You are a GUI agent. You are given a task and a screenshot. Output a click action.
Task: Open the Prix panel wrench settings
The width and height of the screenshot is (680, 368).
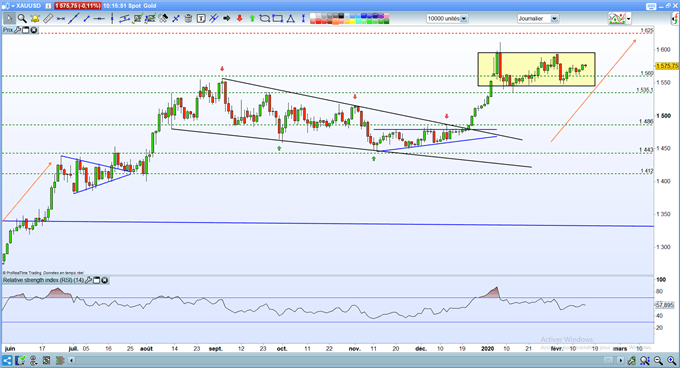(x=17, y=30)
